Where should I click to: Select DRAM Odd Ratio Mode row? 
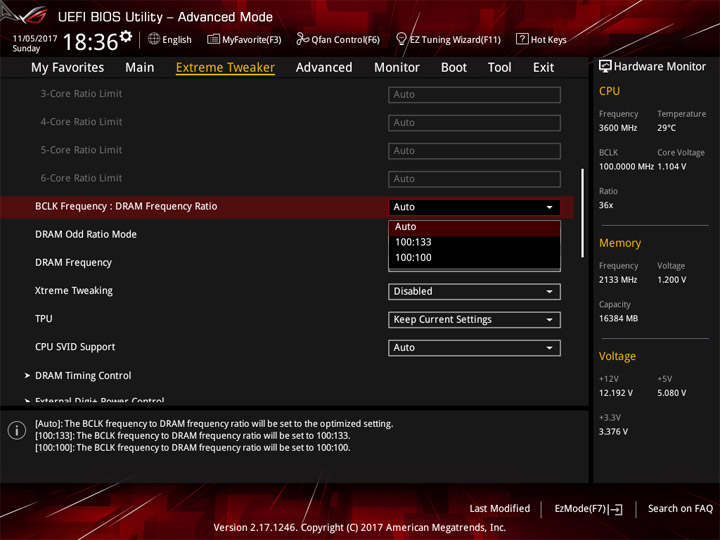pos(86,235)
